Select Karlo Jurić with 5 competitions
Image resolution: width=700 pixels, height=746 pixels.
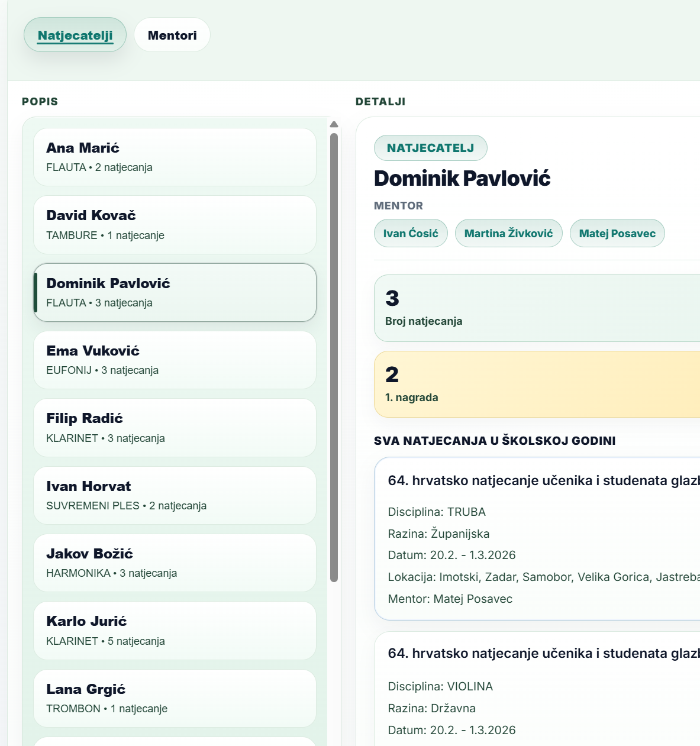175,631
